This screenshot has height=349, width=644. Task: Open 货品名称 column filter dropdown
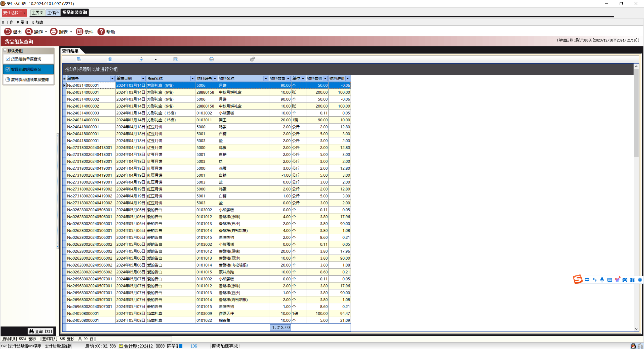click(x=192, y=78)
